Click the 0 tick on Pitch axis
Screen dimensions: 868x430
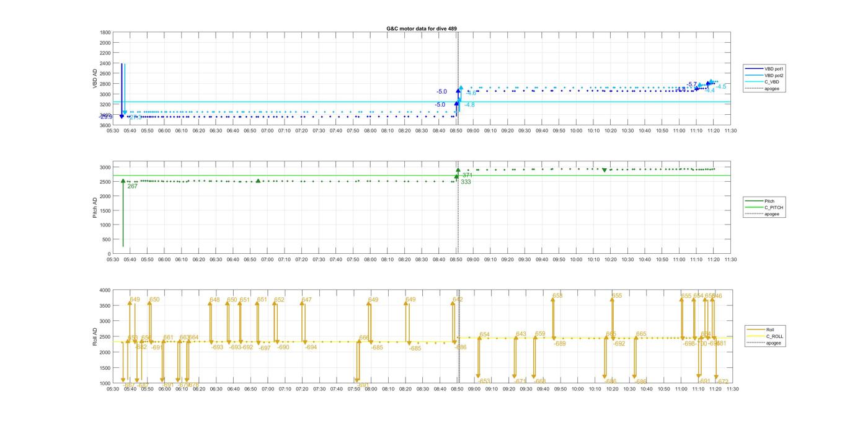click(109, 254)
